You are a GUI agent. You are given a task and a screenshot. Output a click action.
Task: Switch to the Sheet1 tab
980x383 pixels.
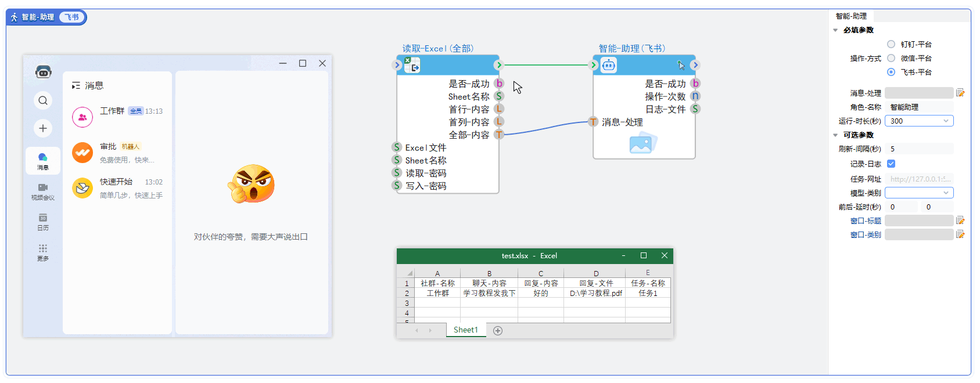coord(465,330)
